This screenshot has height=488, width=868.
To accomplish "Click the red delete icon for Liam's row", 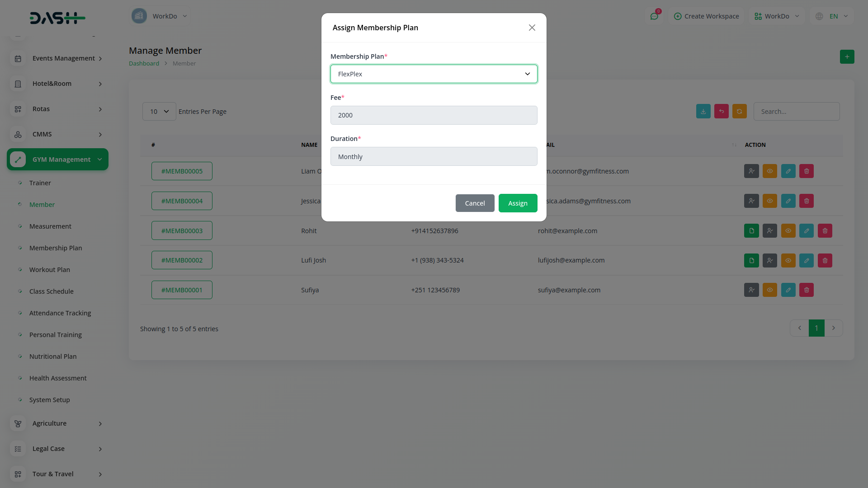I will (807, 171).
